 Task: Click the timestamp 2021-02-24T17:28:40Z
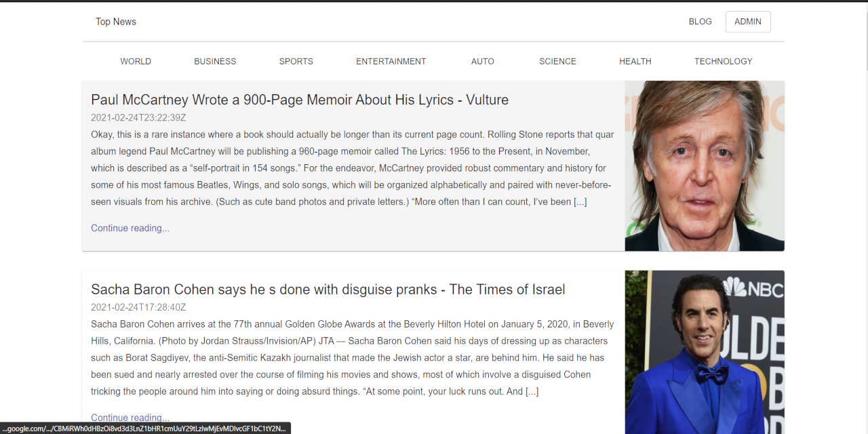[138, 308]
